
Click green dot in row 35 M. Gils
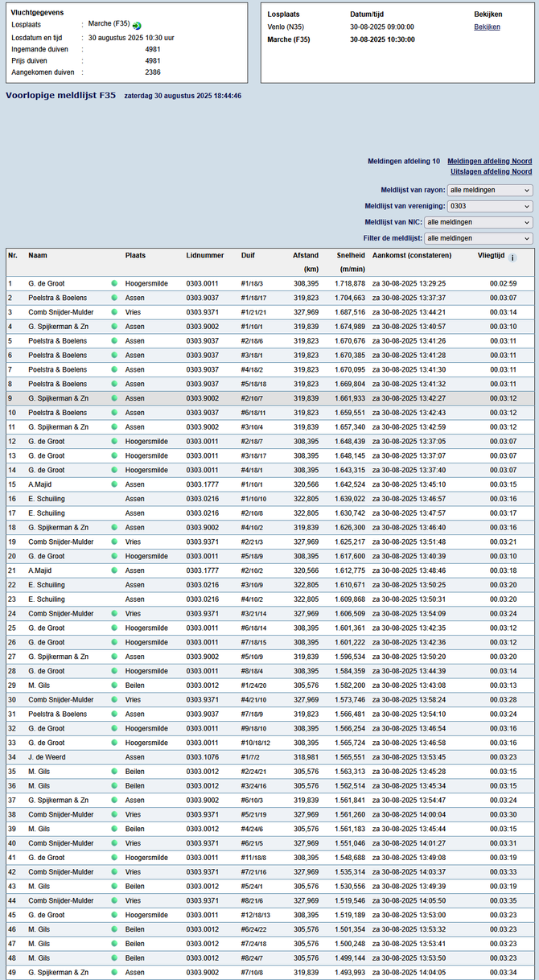tap(114, 772)
